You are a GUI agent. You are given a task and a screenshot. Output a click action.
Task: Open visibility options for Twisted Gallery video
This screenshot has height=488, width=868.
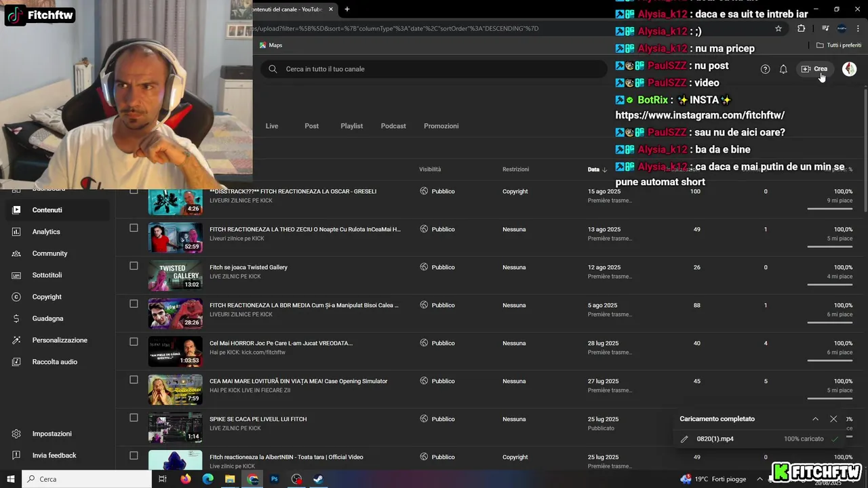point(437,267)
